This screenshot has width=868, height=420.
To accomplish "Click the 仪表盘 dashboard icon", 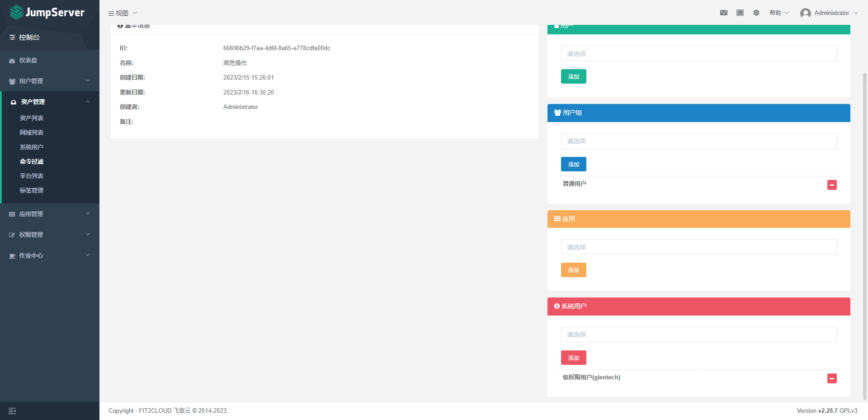I will (12, 61).
